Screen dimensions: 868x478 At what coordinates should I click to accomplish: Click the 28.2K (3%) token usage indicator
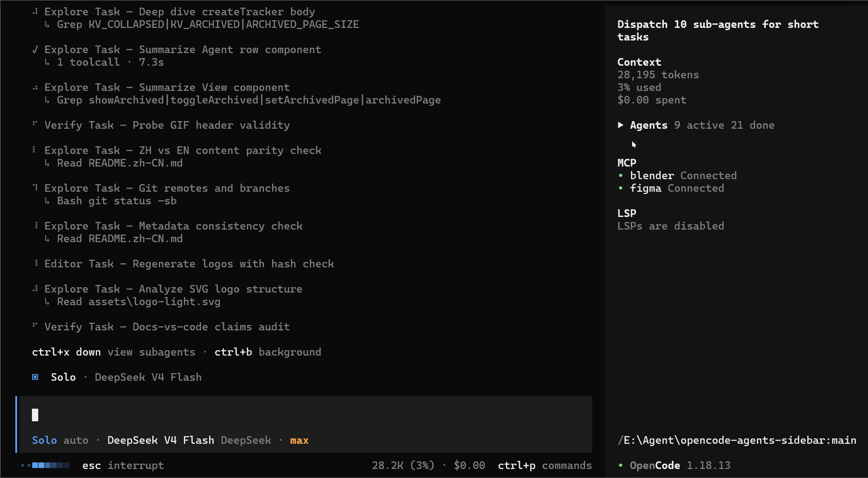[403, 465]
